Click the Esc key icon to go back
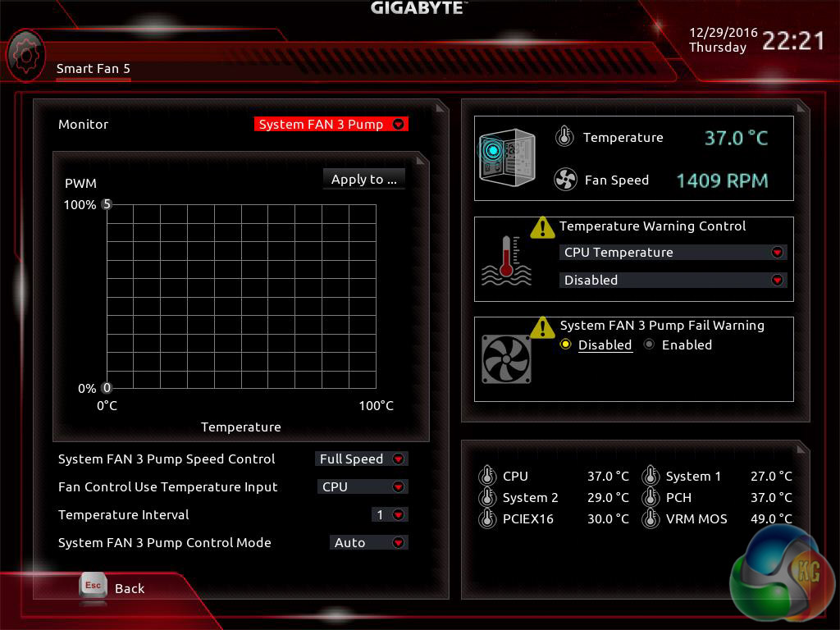The width and height of the screenshot is (840, 630). [94, 586]
